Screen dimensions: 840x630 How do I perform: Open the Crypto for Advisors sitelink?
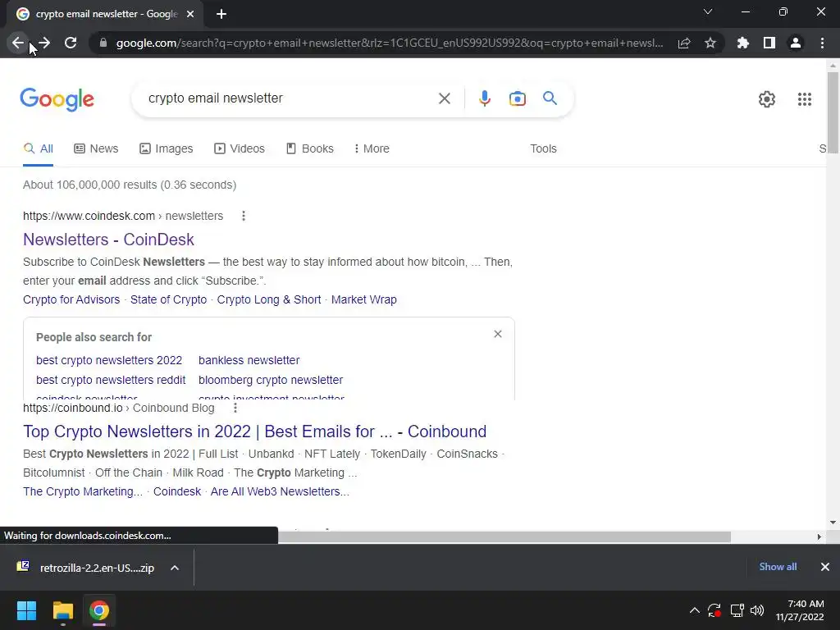(71, 299)
